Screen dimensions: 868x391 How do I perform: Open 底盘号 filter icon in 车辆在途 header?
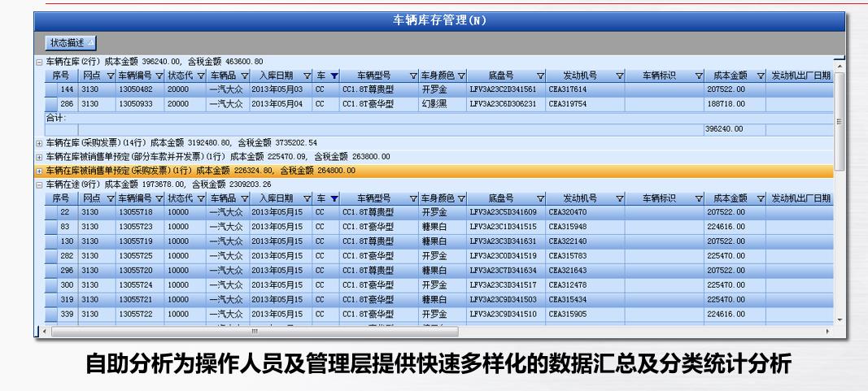click(540, 198)
